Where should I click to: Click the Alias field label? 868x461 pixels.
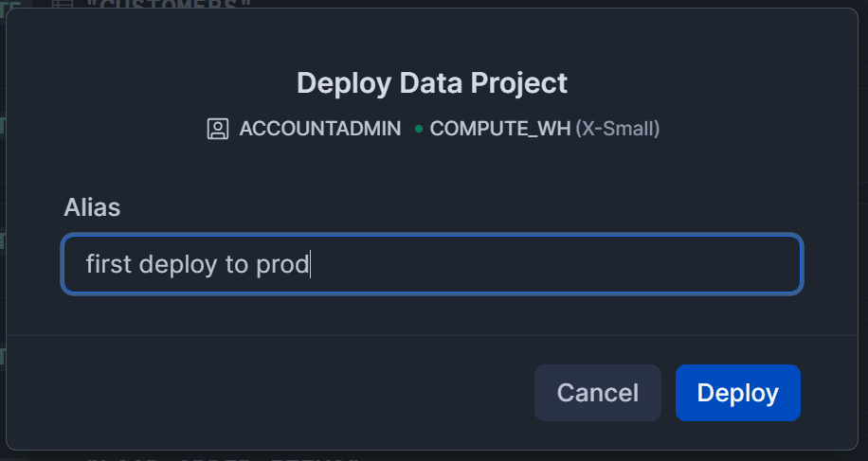[x=92, y=207]
